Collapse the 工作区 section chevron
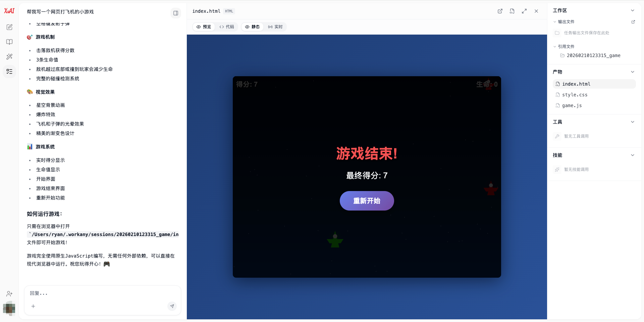 [633, 10]
